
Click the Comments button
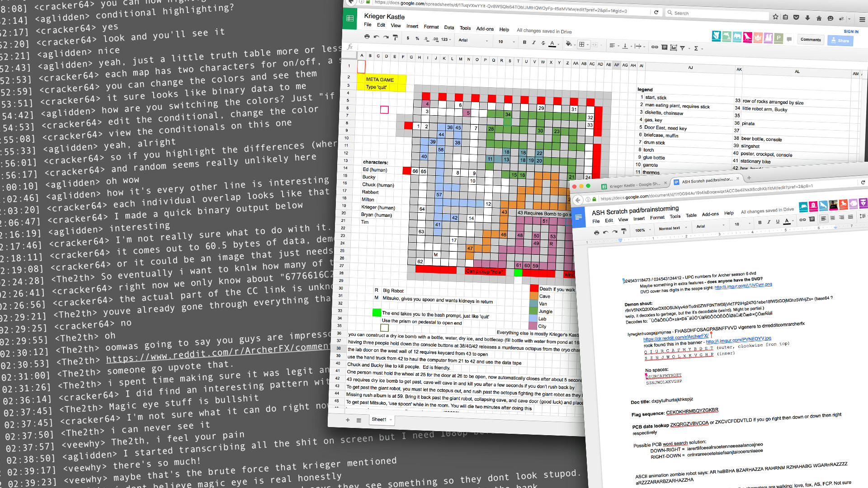click(811, 40)
